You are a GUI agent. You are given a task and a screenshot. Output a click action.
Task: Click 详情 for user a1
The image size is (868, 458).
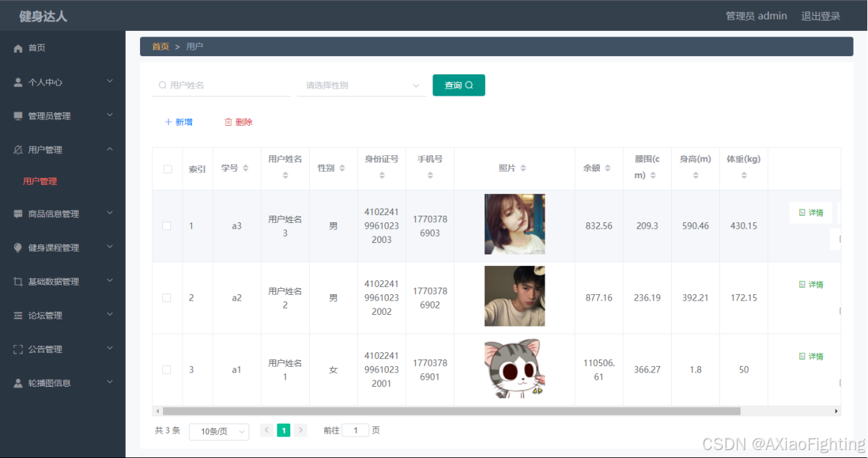[x=811, y=357]
